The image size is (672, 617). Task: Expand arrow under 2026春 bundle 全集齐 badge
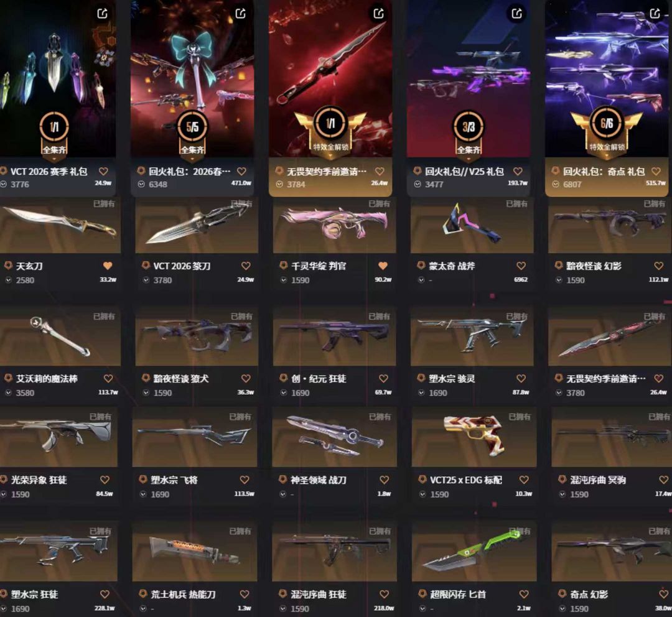click(x=192, y=159)
